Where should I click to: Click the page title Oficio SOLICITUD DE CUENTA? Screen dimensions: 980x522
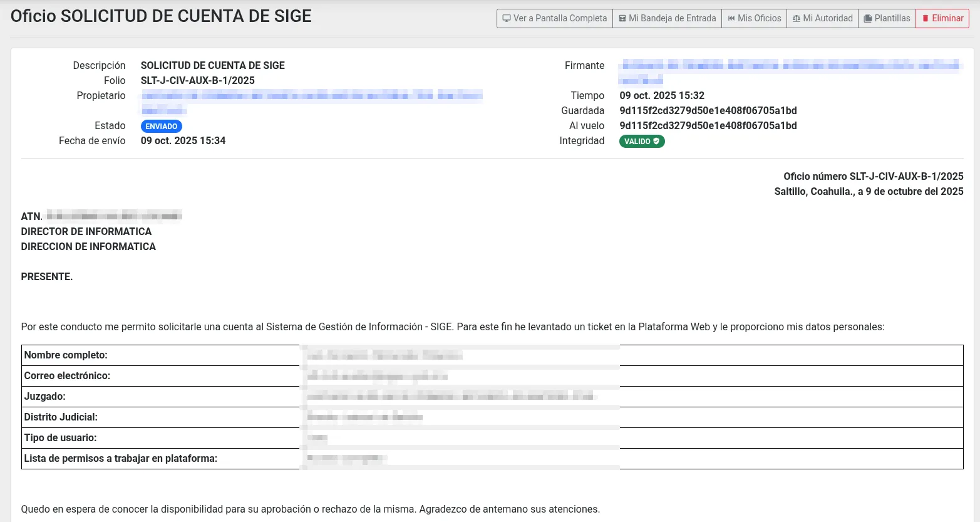point(161,16)
